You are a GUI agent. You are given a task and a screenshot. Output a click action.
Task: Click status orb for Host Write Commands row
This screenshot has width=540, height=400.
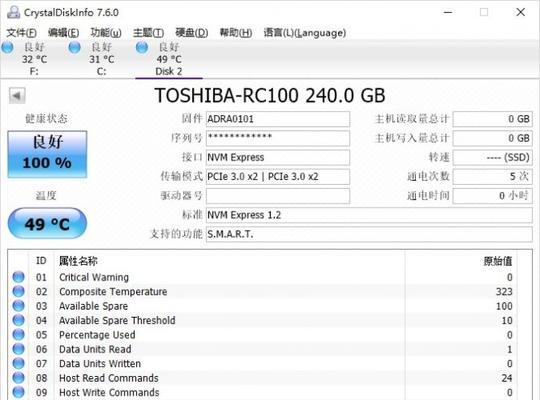pos(19,392)
